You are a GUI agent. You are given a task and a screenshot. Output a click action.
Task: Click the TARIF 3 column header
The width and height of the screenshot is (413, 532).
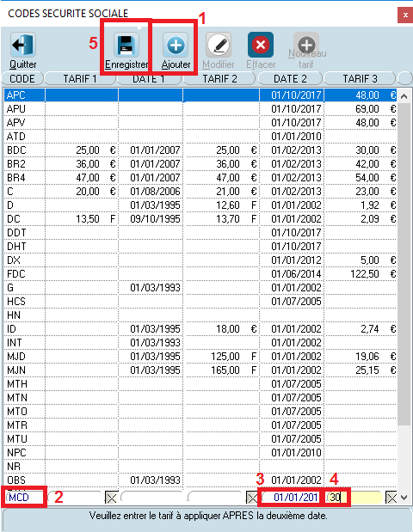pos(360,79)
